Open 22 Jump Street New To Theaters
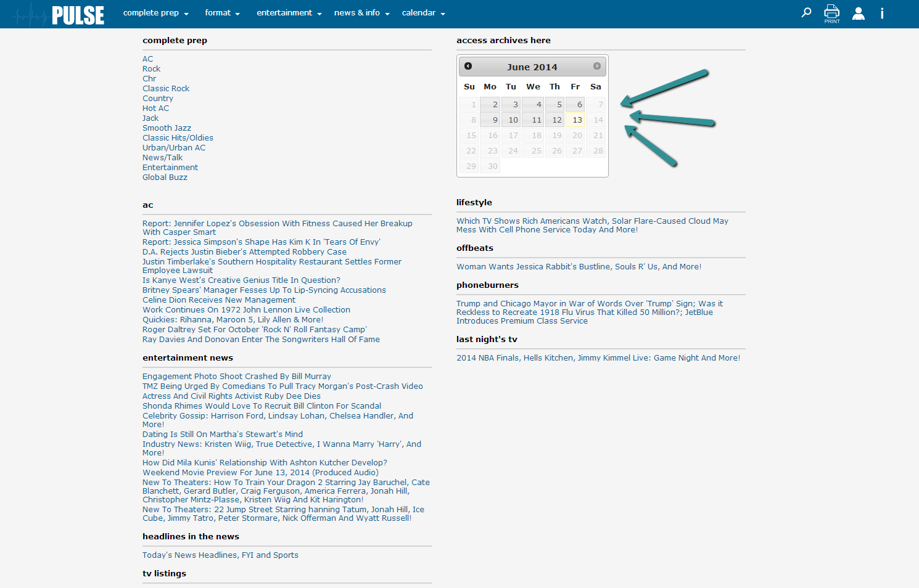This screenshot has width=919, height=588. [283, 514]
